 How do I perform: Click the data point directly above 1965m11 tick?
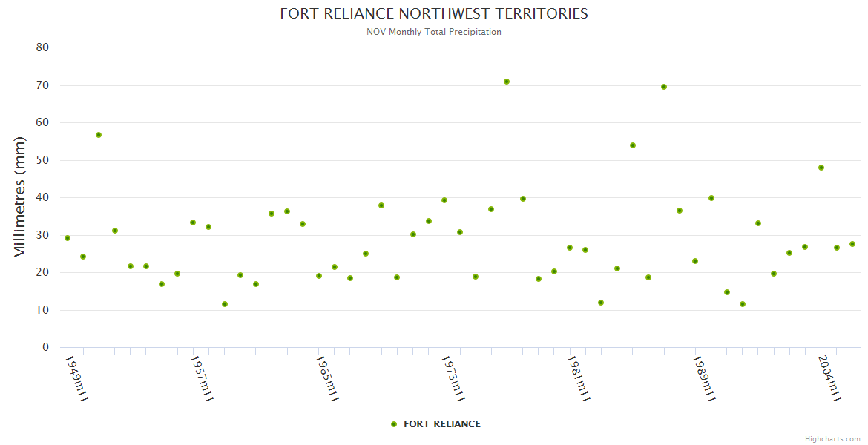click(319, 276)
